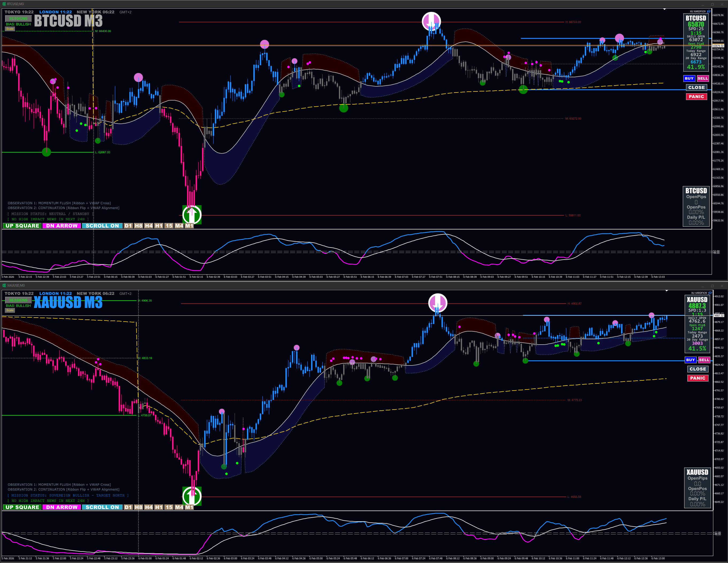Click the chart shift triangle on BTCUSD chart
Viewport: 728px width, 563px height.
pos(664,9)
